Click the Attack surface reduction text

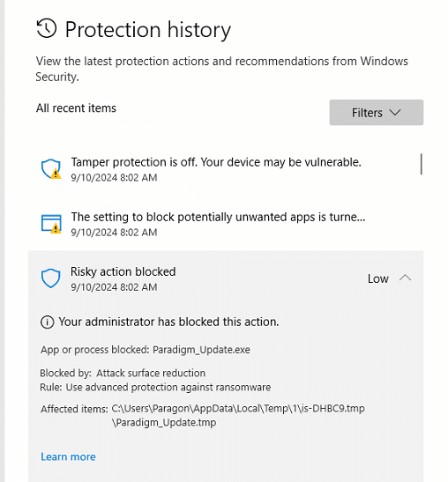151,374
